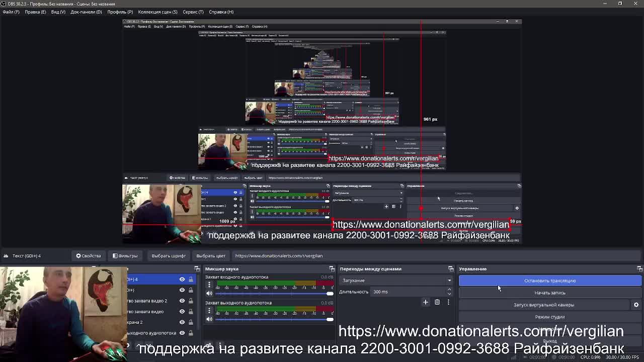Delete transition with trash icon
This screenshot has height=362, width=644.
coord(437,302)
